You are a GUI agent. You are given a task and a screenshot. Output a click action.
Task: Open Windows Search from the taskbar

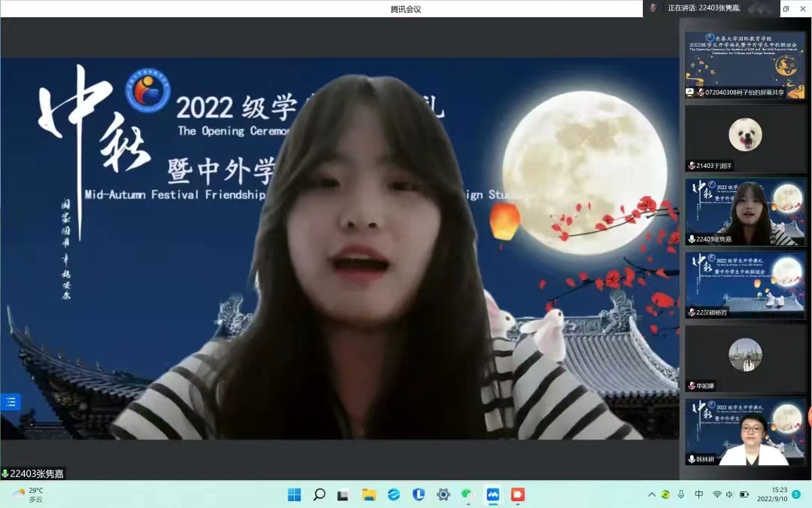(x=319, y=495)
